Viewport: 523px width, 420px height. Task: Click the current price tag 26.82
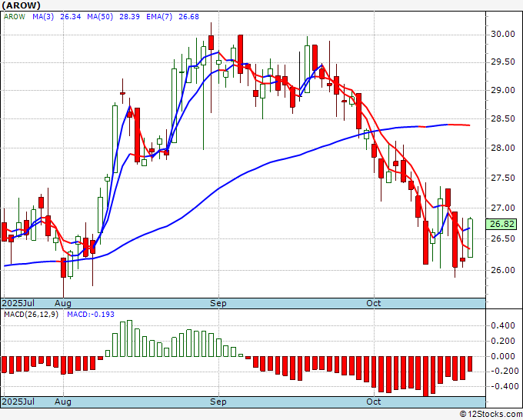pos(501,224)
